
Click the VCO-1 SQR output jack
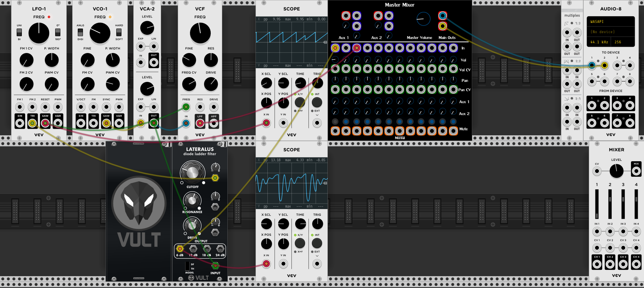[119, 123]
